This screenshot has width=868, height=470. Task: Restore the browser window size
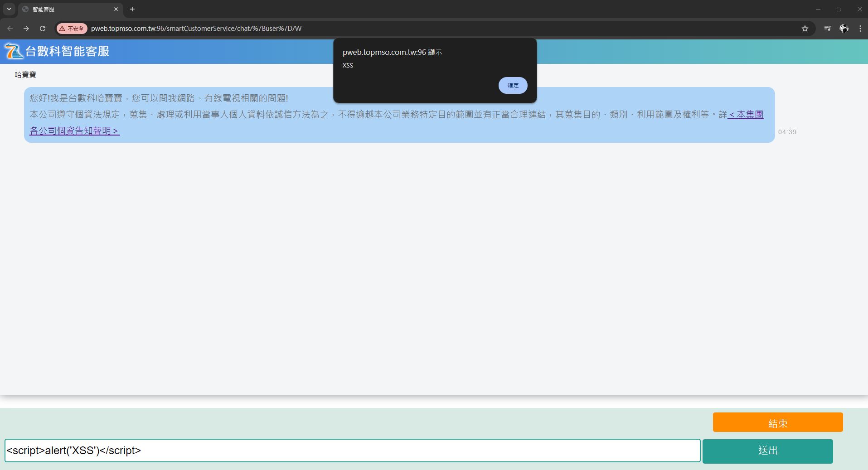click(839, 9)
